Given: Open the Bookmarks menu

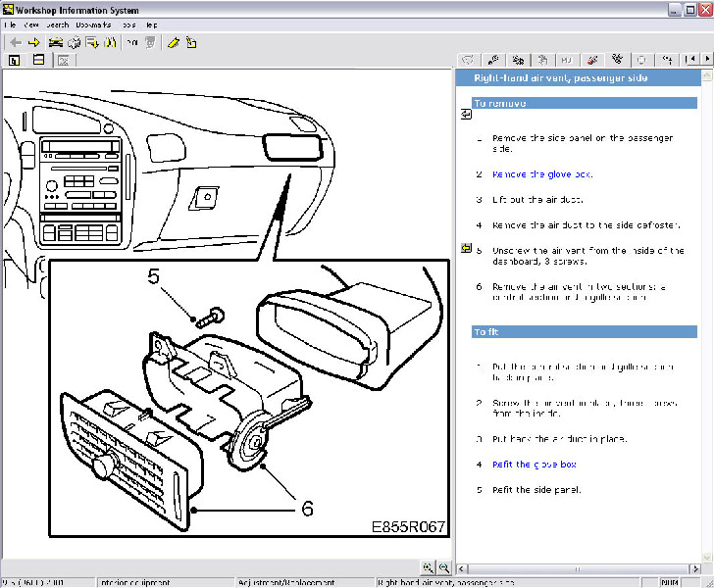Looking at the screenshot, I should (x=93, y=24).
